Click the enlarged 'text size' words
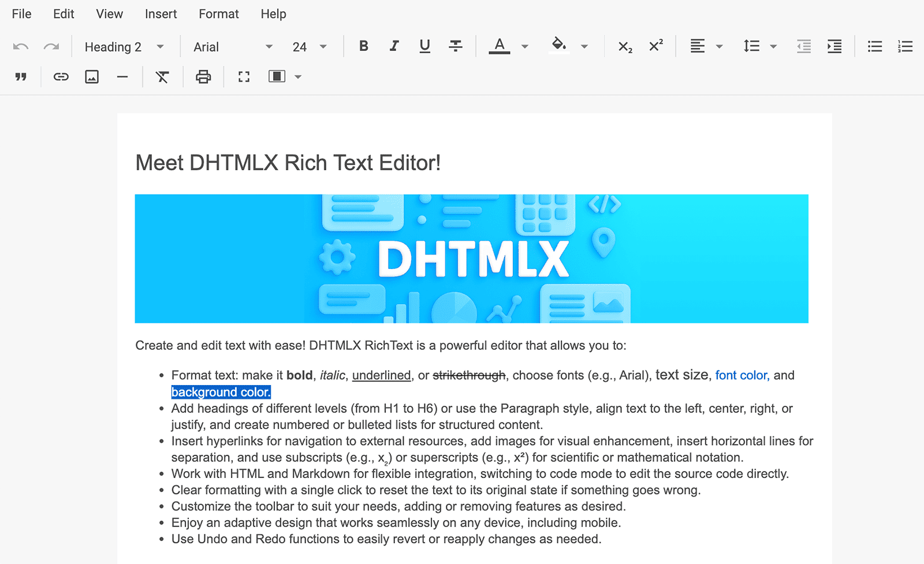The width and height of the screenshot is (924, 564). pyautogui.click(x=681, y=375)
